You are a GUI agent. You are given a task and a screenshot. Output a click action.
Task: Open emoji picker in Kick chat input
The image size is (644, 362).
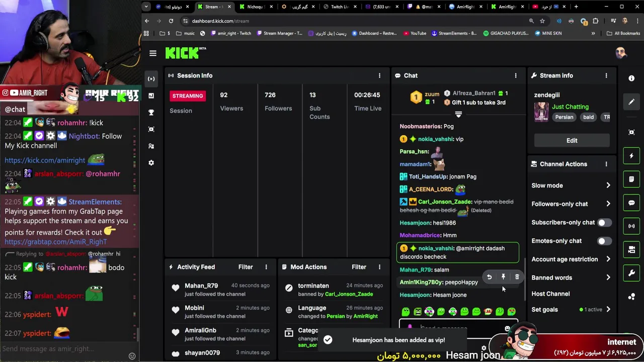[x=507, y=328]
